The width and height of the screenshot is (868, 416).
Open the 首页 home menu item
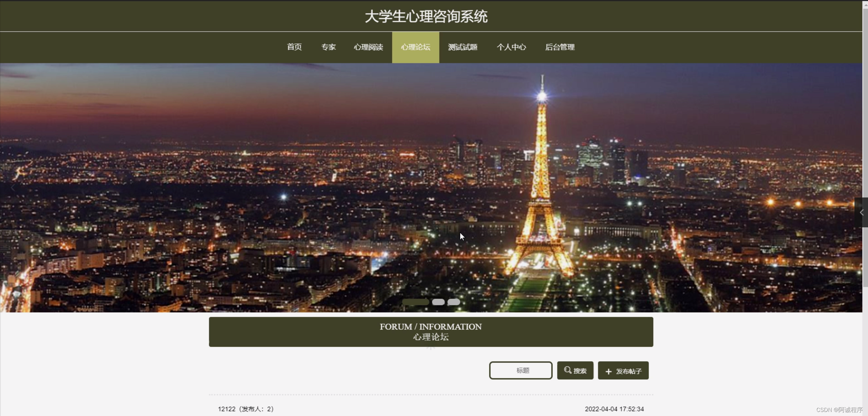point(294,47)
